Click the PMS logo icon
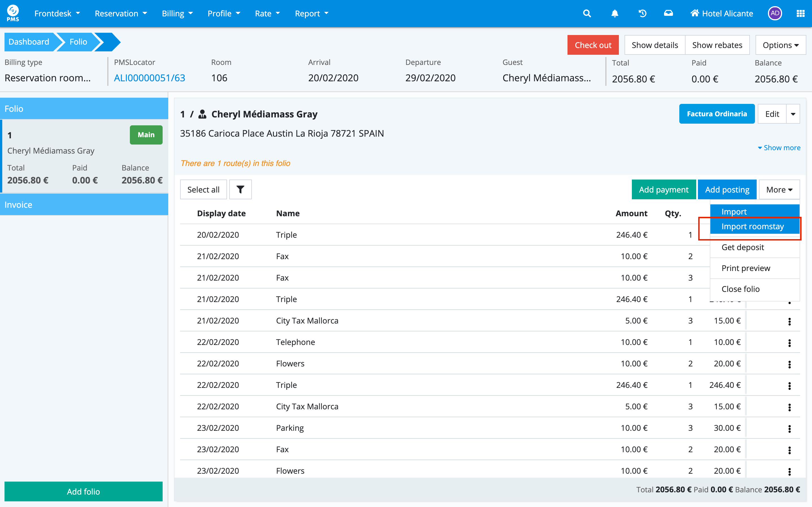This screenshot has height=507, width=812. 13,13
